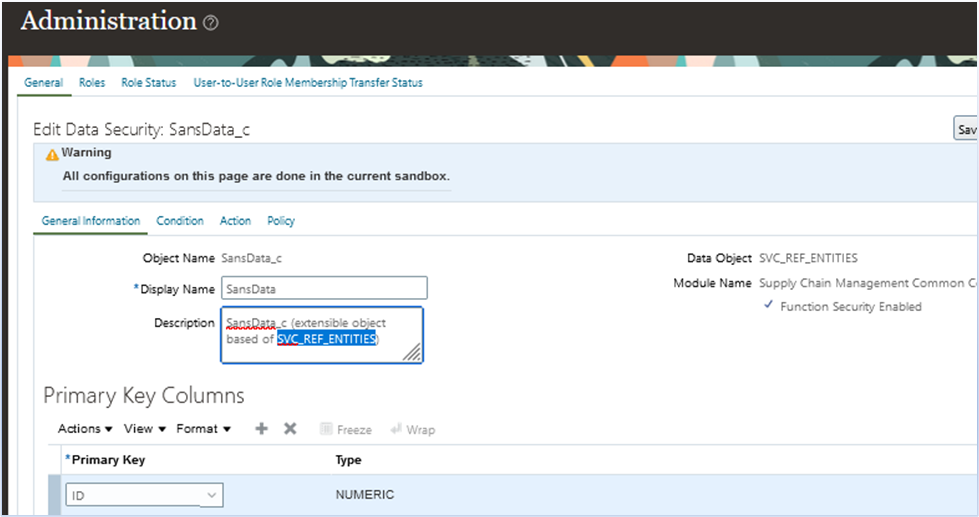Select the Condition subtab
Screen dimensions: 979x517
coord(180,220)
